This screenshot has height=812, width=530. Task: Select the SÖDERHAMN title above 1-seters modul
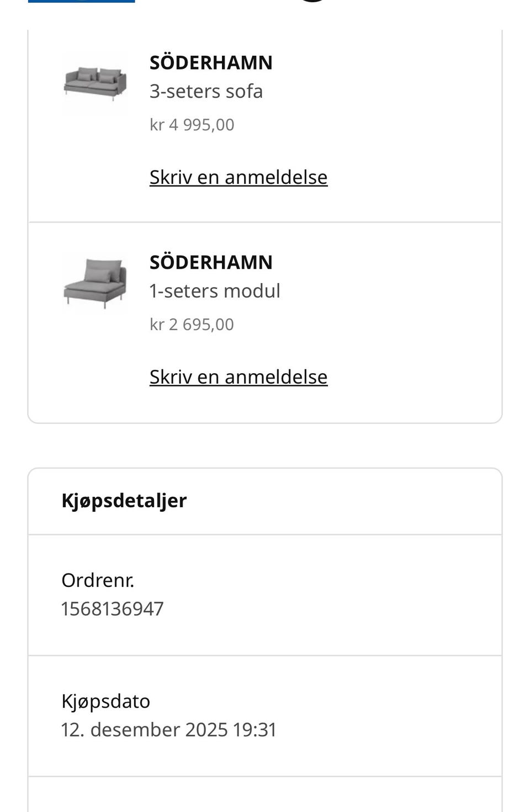click(x=211, y=262)
